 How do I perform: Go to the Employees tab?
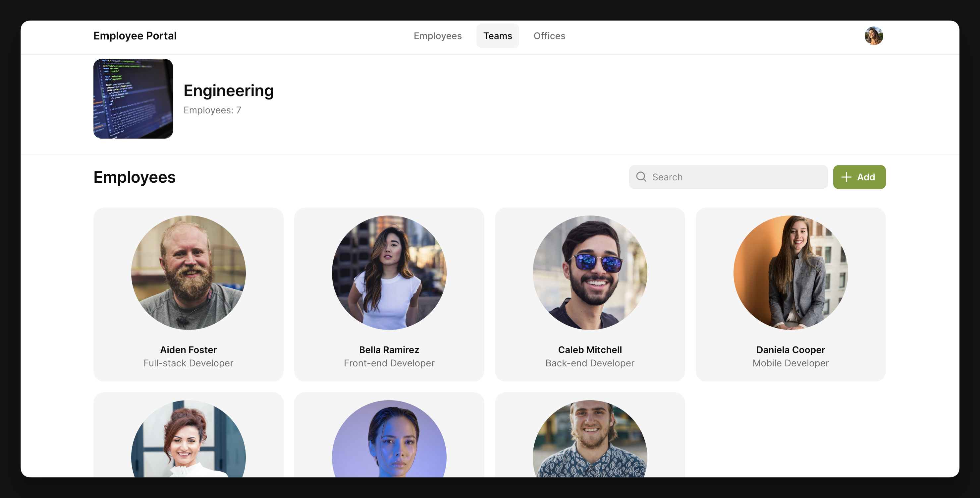[438, 36]
